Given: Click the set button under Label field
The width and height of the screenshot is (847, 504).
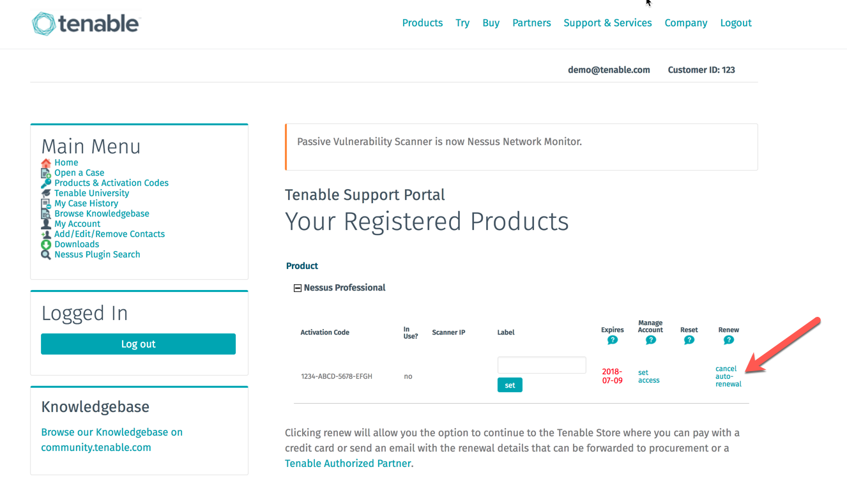Looking at the screenshot, I should click(x=510, y=385).
